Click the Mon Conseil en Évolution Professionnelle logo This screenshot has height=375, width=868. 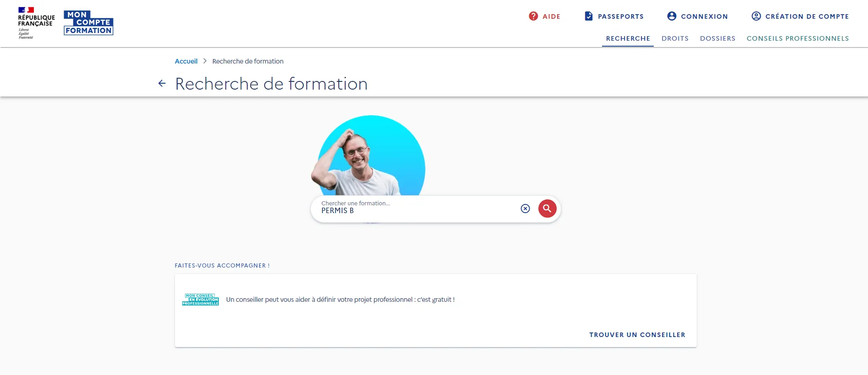pyautogui.click(x=201, y=300)
